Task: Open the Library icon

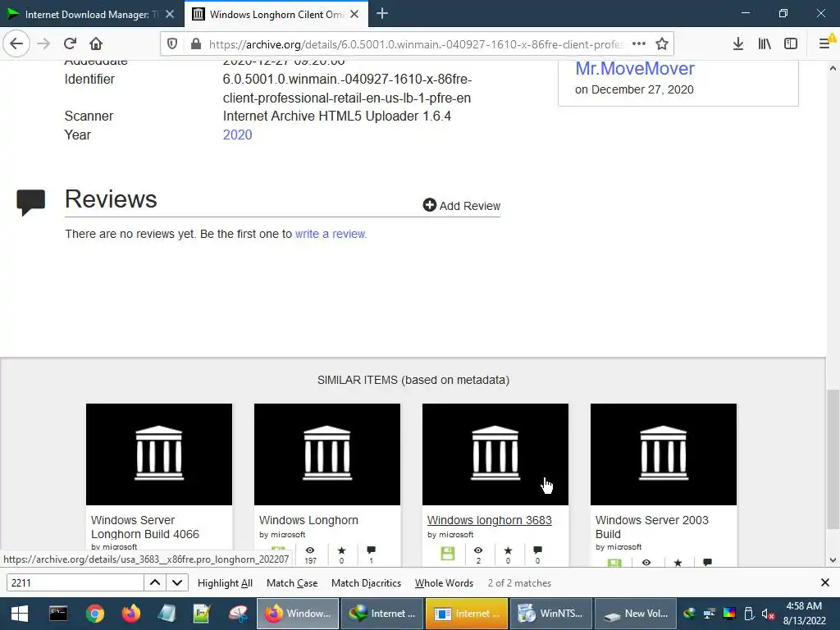Action: tap(765, 44)
